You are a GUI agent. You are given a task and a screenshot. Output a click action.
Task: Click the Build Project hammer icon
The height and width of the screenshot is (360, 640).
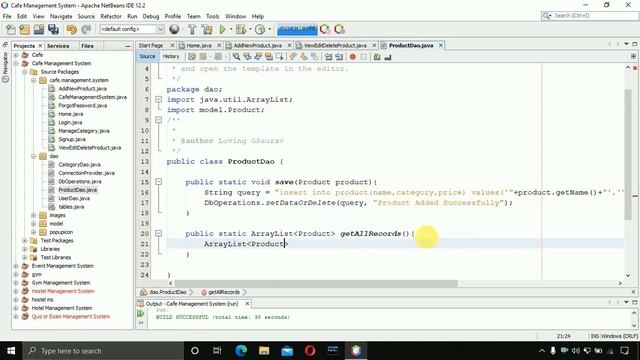[x=192, y=29]
